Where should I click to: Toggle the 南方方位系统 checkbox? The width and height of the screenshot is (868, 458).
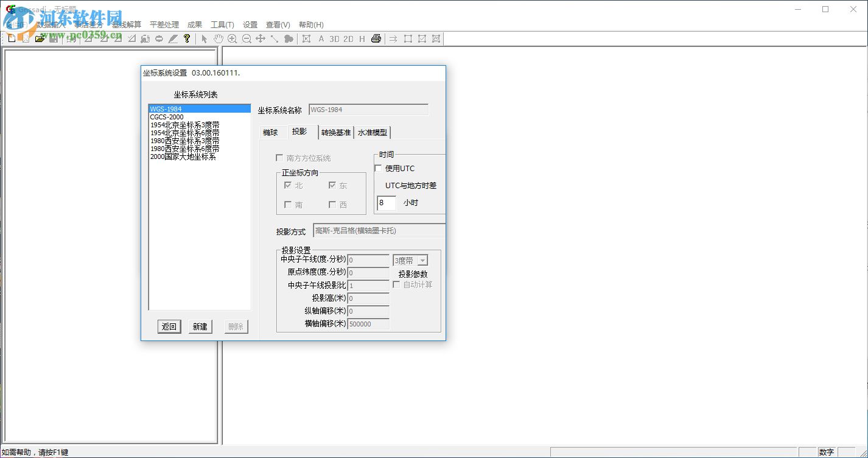click(279, 158)
